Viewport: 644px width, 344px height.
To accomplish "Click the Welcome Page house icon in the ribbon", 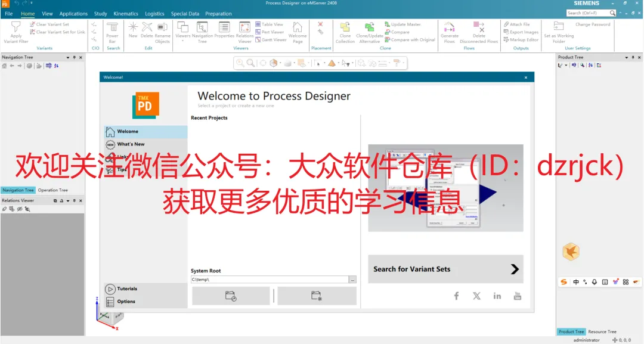I will click(x=298, y=27).
